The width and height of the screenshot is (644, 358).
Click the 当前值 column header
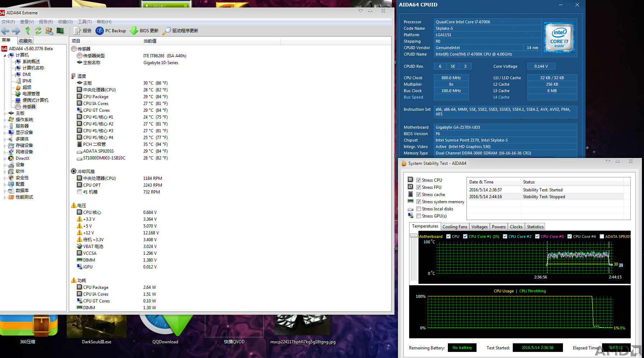pos(211,41)
